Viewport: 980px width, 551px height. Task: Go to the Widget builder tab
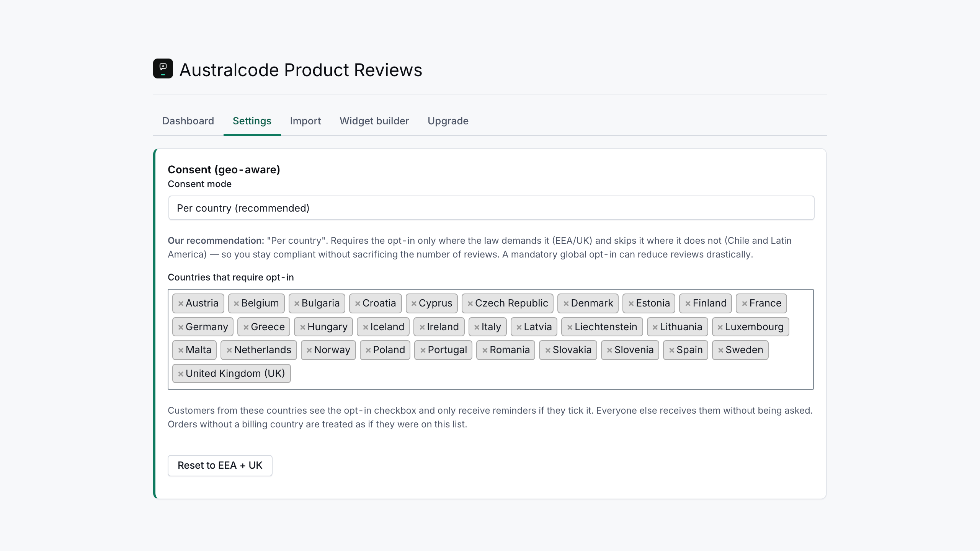point(374,121)
